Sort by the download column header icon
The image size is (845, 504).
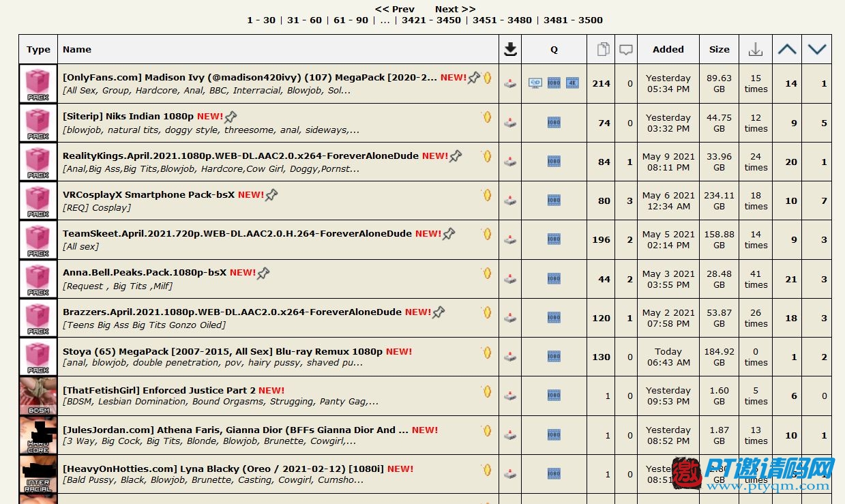click(x=510, y=49)
